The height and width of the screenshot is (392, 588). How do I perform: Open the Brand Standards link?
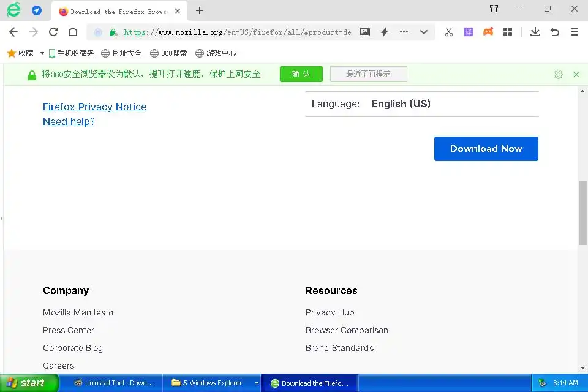[x=340, y=348]
